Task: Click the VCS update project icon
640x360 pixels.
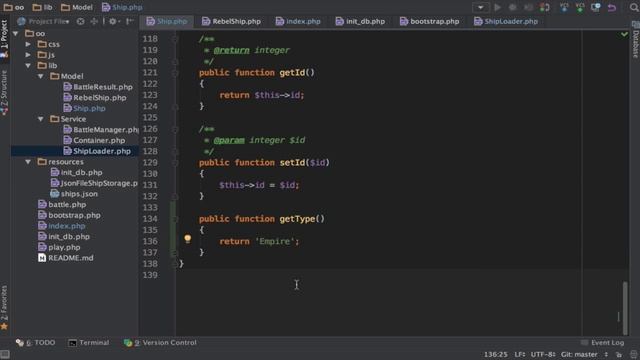Action: 564,7
